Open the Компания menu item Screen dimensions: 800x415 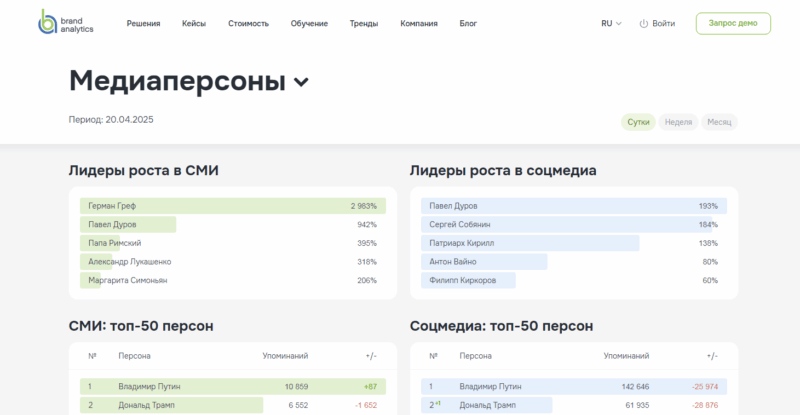(x=419, y=23)
